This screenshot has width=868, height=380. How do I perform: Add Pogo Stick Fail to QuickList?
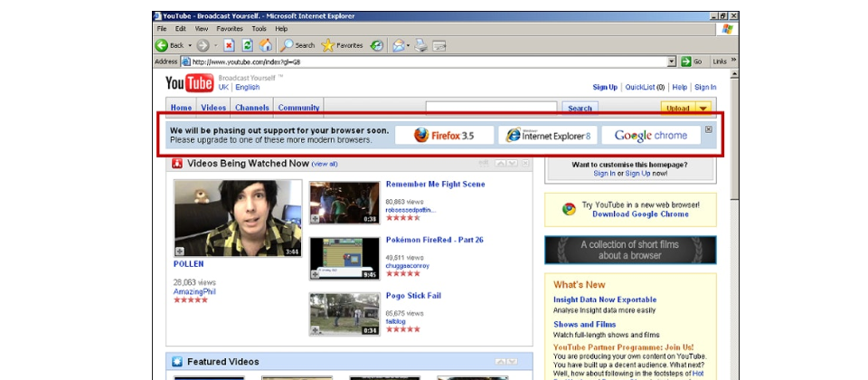point(316,330)
